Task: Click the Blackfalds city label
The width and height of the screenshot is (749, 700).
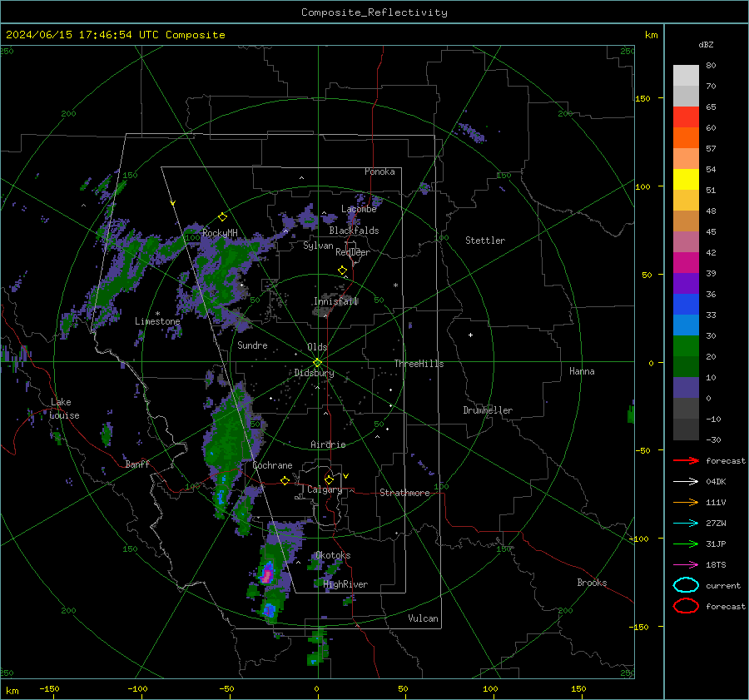Action: tap(354, 231)
